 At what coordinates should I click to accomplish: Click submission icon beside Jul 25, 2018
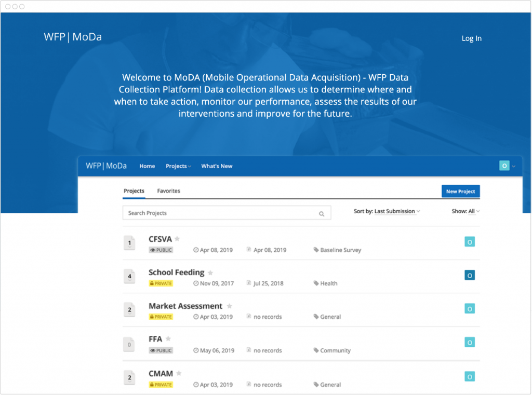coord(249,283)
